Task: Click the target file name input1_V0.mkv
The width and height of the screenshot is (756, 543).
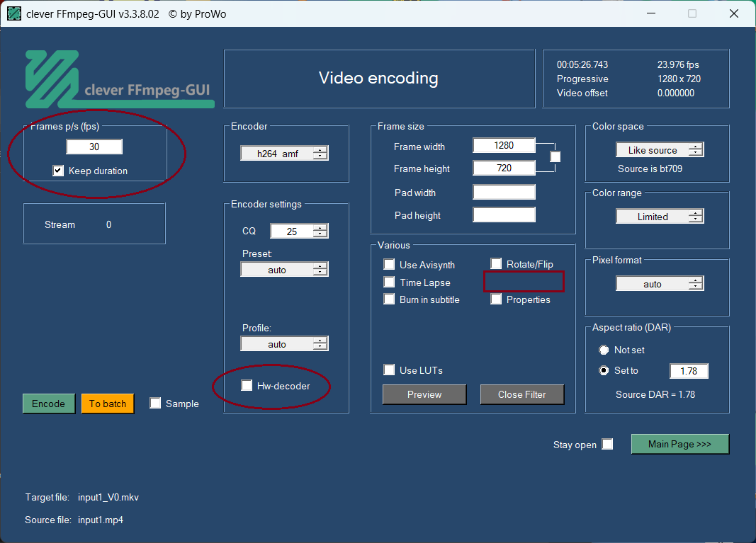Action: [108, 497]
